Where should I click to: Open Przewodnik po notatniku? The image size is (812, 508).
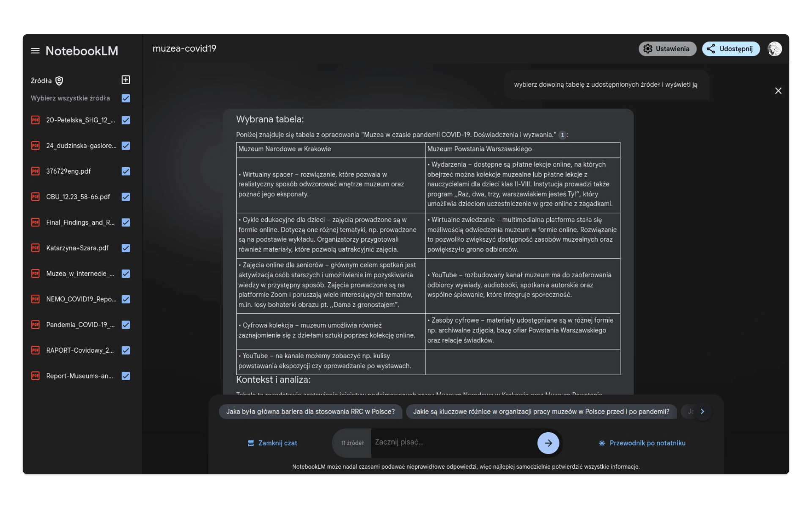pos(642,443)
